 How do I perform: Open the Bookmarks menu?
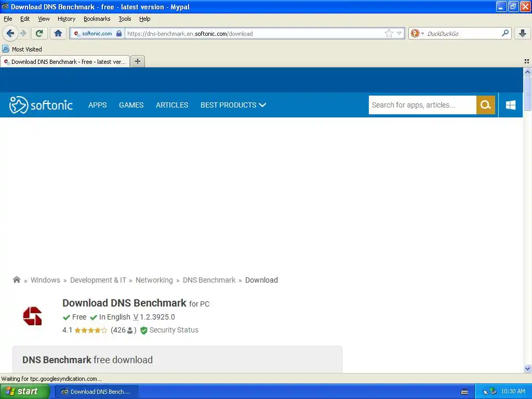pos(97,19)
